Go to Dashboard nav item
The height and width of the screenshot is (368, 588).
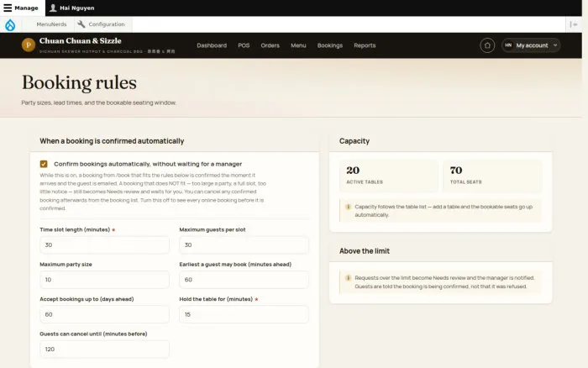point(212,45)
